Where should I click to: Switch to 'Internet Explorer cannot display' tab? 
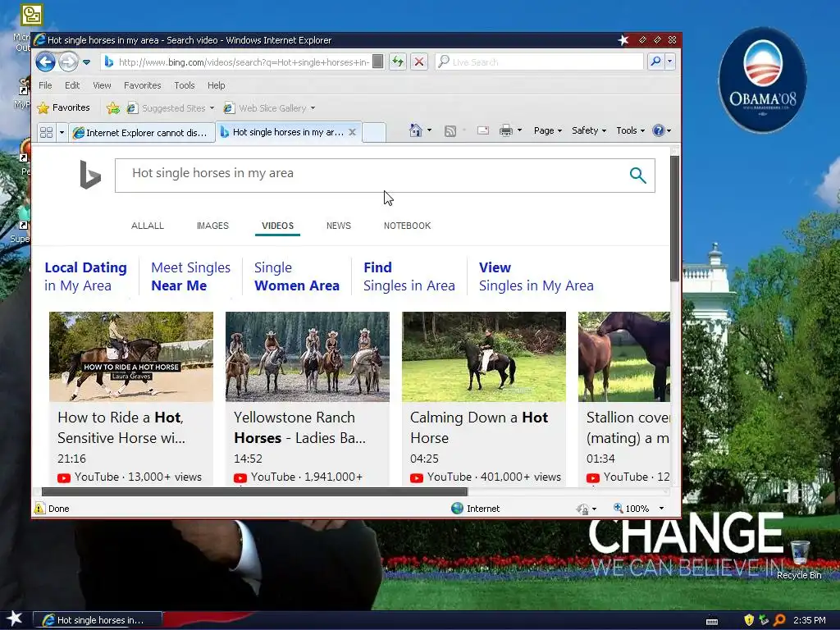[141, 132]
